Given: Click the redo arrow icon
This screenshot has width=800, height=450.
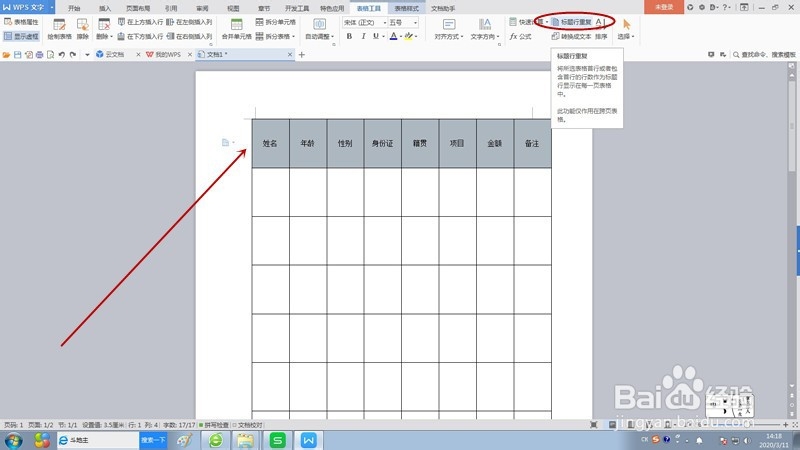Looking at the screenshot, I should tap(73, 55).
